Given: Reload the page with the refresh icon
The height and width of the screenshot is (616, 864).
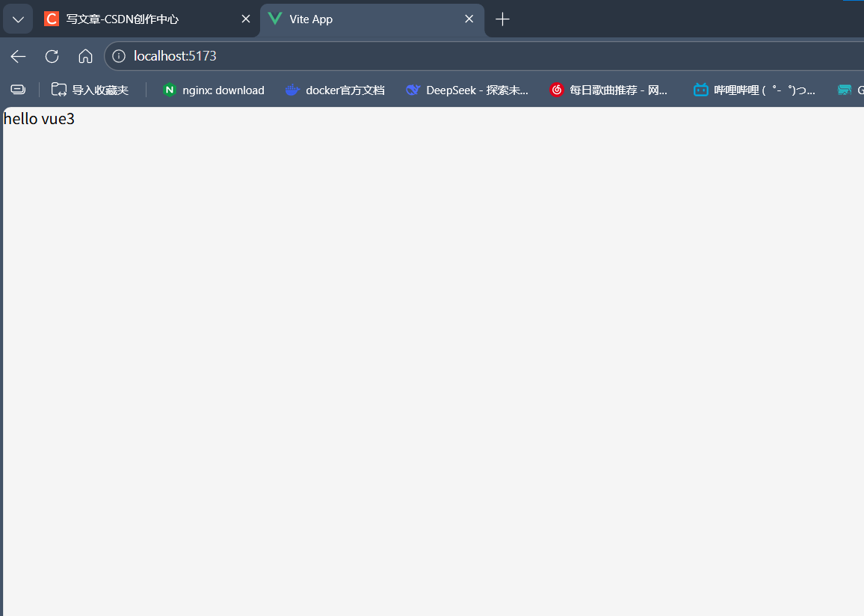Looking at the screenshot, I should pyautogui.click(x=52, y=56).
